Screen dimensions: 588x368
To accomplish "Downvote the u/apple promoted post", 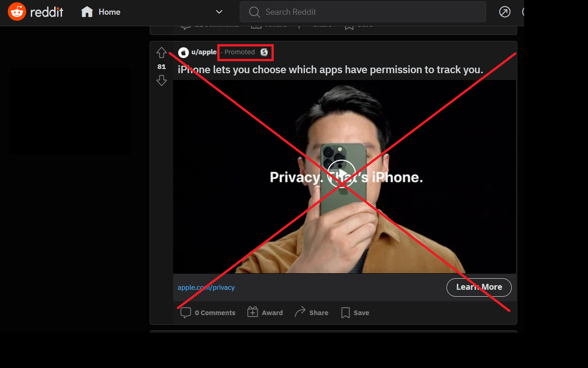I will click(x=161, y=81).
